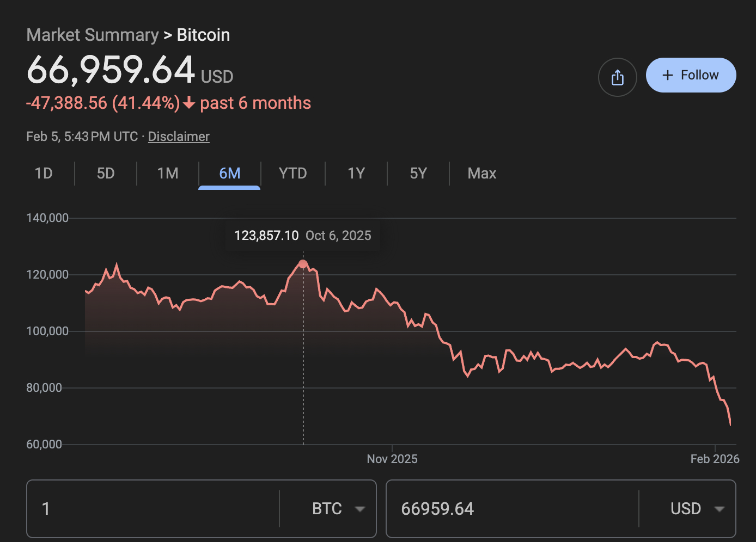Select the Max range tab
Viewport: 756px width, 542px height.
(x=481, y=174)
